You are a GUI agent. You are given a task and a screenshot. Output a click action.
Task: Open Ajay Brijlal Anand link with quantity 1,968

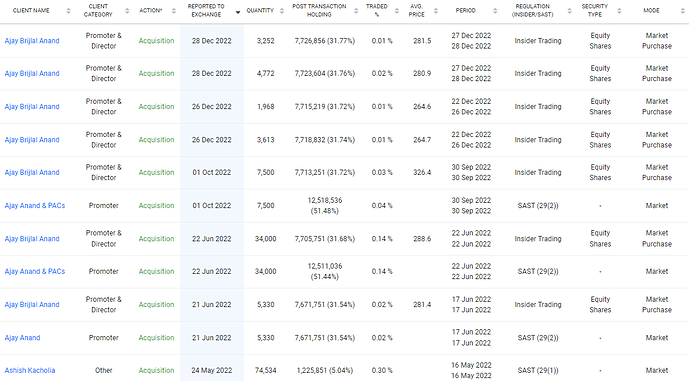(x=32, y=106)
